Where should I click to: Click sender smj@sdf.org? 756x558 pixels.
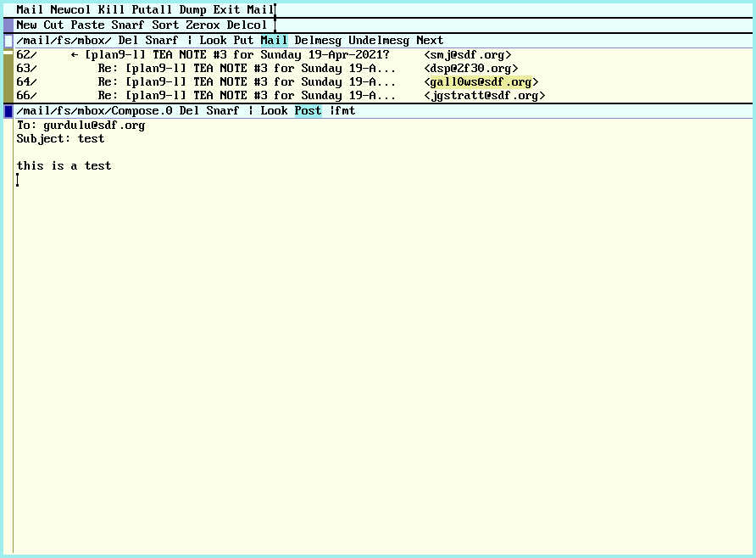[468, 55]
